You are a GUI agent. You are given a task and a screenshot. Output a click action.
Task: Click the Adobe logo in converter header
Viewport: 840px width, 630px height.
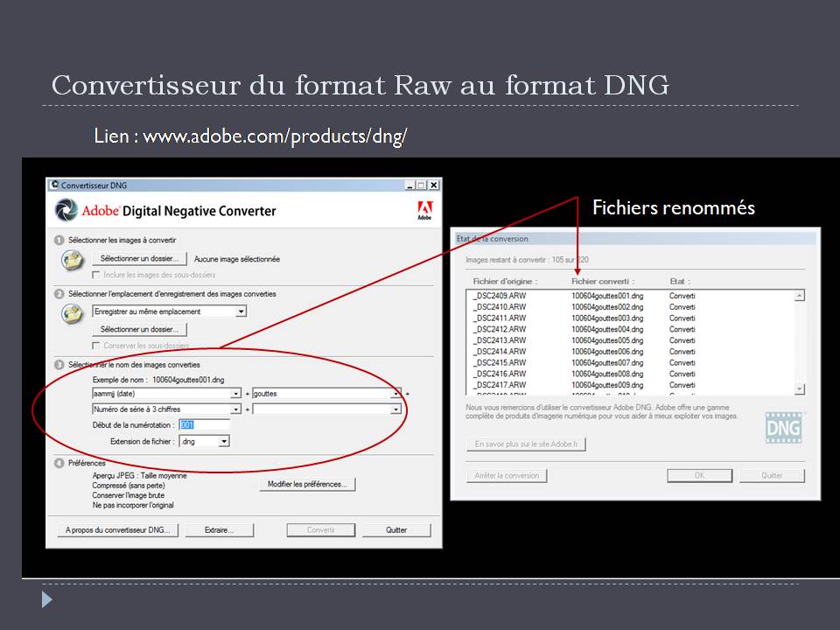pos(424,210)
